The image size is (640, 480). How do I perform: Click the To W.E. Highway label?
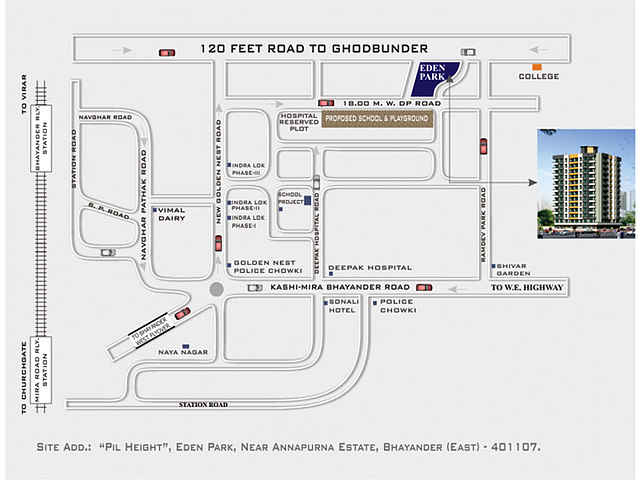(527, 288)
